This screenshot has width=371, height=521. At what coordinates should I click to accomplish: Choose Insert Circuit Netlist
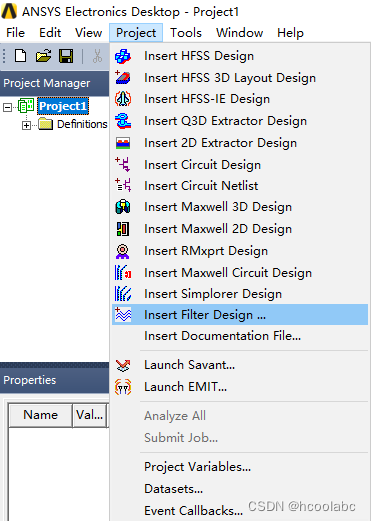240,185
